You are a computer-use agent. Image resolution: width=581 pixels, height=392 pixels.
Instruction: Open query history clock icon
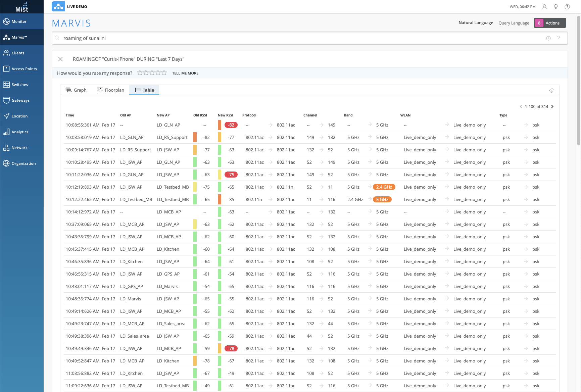(548, 38)
